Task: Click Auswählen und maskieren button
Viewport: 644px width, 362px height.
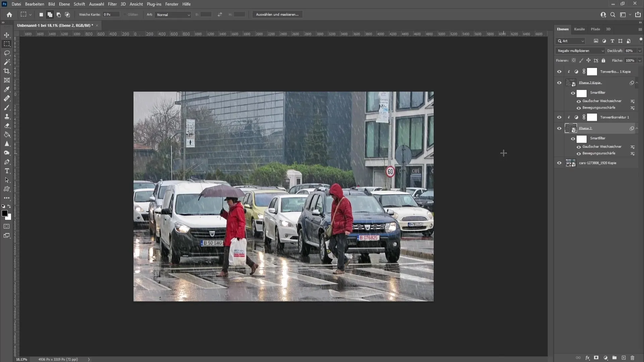Action: click(277, 14)
